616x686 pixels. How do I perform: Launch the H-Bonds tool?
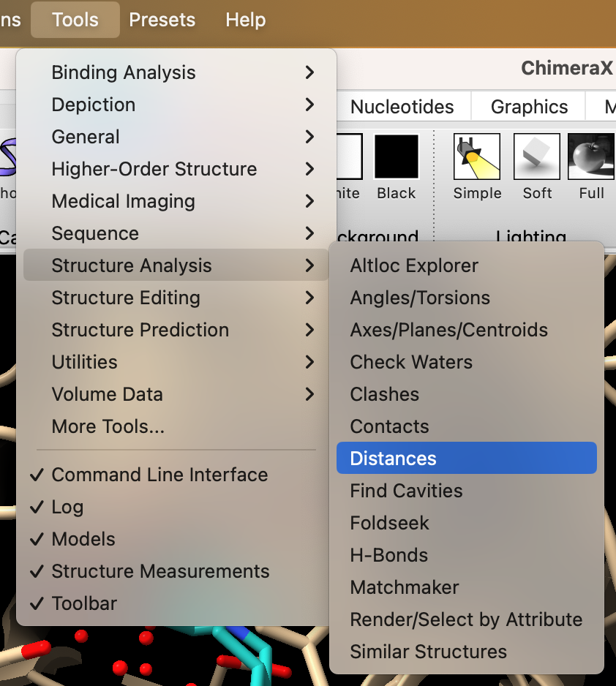(388, 555)
